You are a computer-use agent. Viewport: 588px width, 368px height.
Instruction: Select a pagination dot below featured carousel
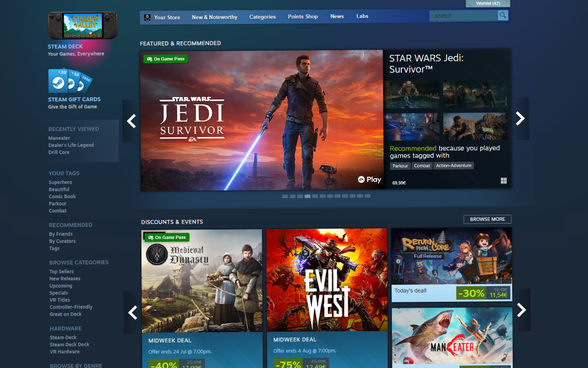pyautogui.click(x=307, y=196)
